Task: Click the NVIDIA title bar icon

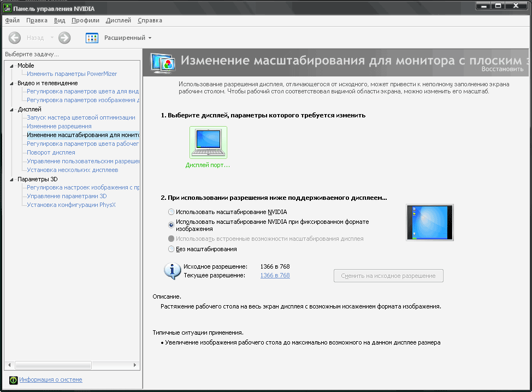Action: [x=7, y=7]
